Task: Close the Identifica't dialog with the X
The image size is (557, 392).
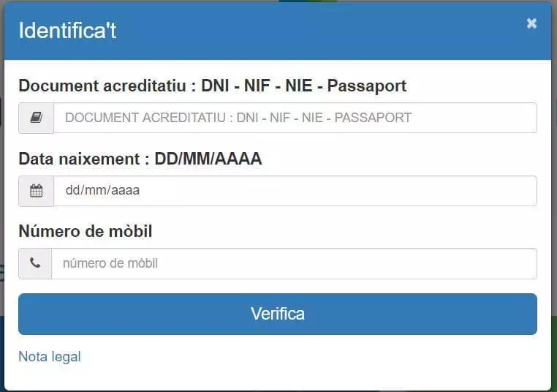Action: [531, 23]
